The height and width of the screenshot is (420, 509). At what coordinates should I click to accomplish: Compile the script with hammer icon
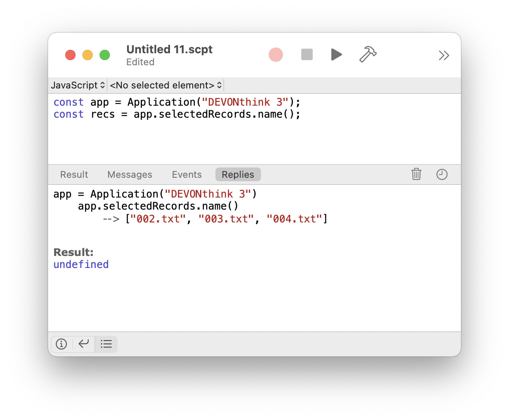pyautogui.click(x=368, y=55)
